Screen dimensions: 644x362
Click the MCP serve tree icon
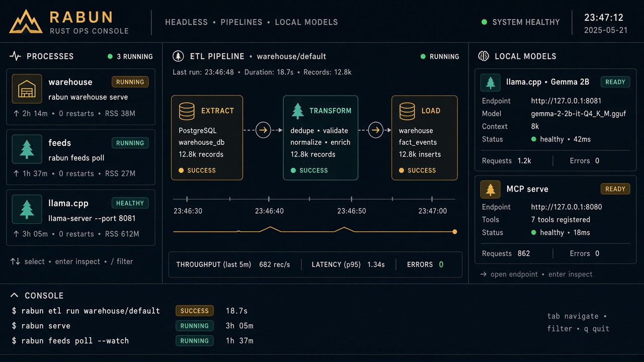click(490, 189)
